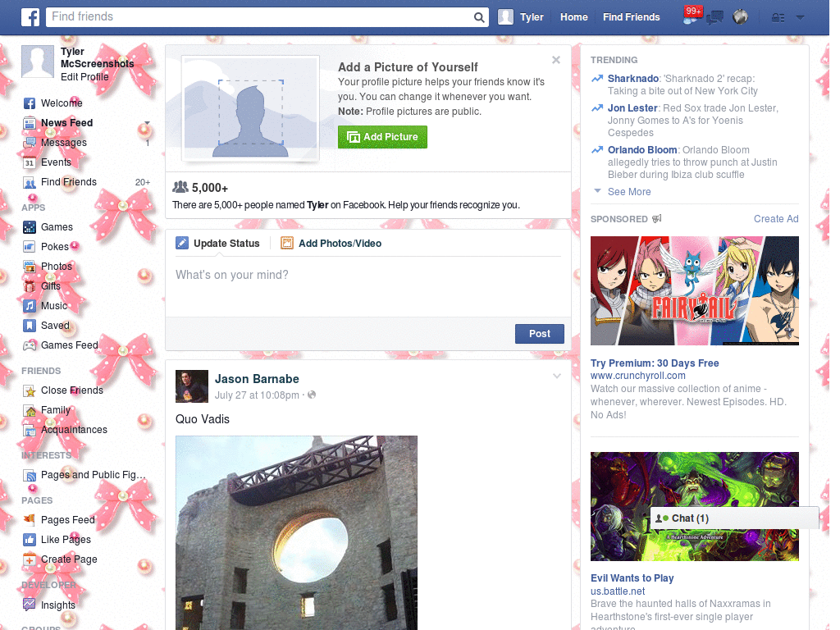Click the Messages sidebar icon
Image resolution: width=840 pixels, height=630 pixels.
point(30,143)
